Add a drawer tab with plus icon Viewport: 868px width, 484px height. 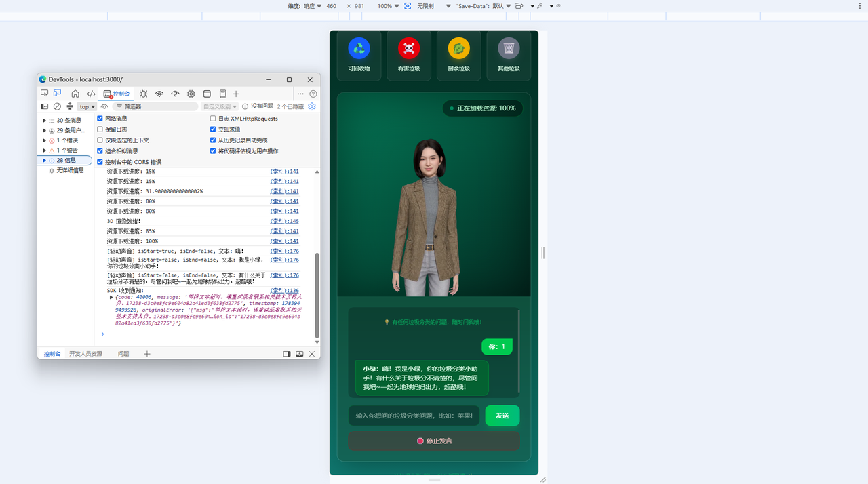(146, 354)
